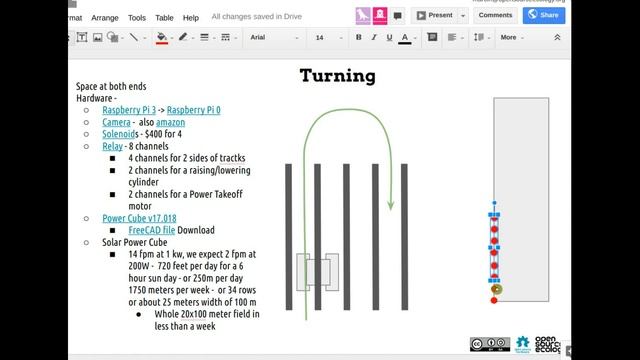This screenshot has width=640, height=360.
Task: Click the Open Source Ecology logo text
Action: point(548,344)
